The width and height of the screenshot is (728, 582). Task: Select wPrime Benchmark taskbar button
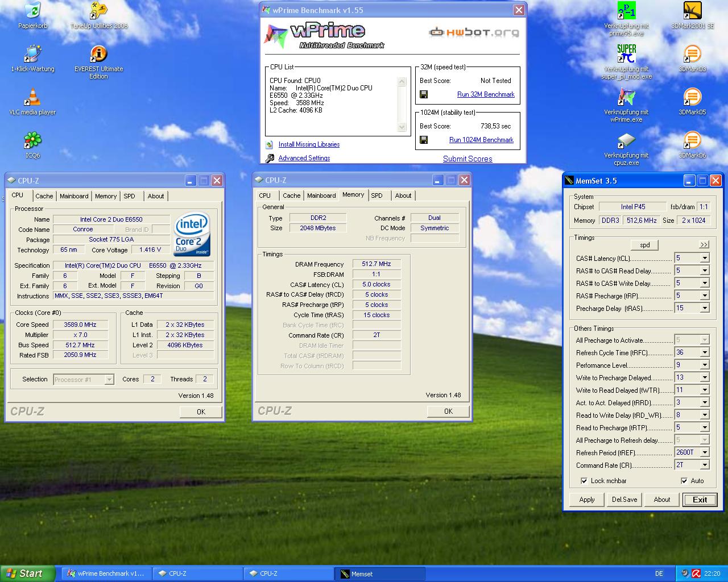tap(107, 573)
